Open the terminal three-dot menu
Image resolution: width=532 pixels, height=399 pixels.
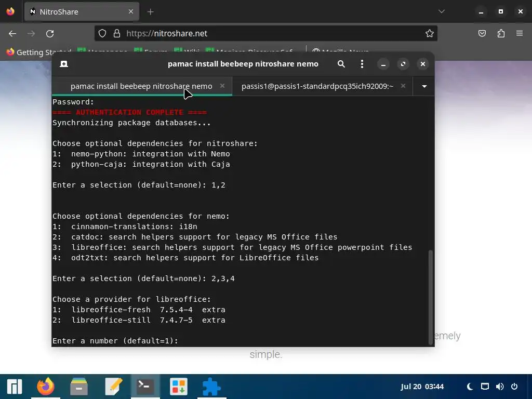362,64
